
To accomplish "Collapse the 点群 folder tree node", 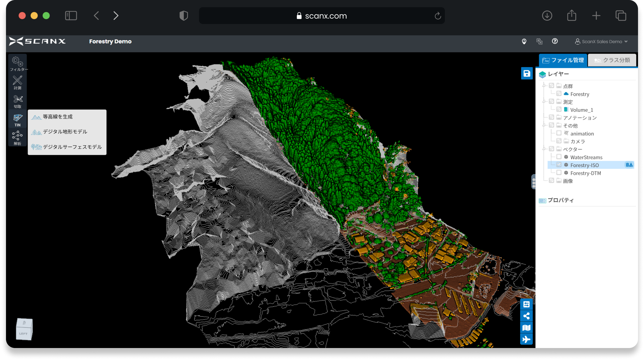I will (544, 86).
